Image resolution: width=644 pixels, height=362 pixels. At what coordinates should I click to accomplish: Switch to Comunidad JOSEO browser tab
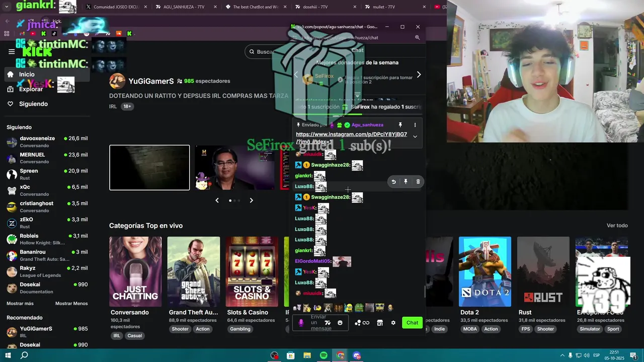[x=115, y=7]
